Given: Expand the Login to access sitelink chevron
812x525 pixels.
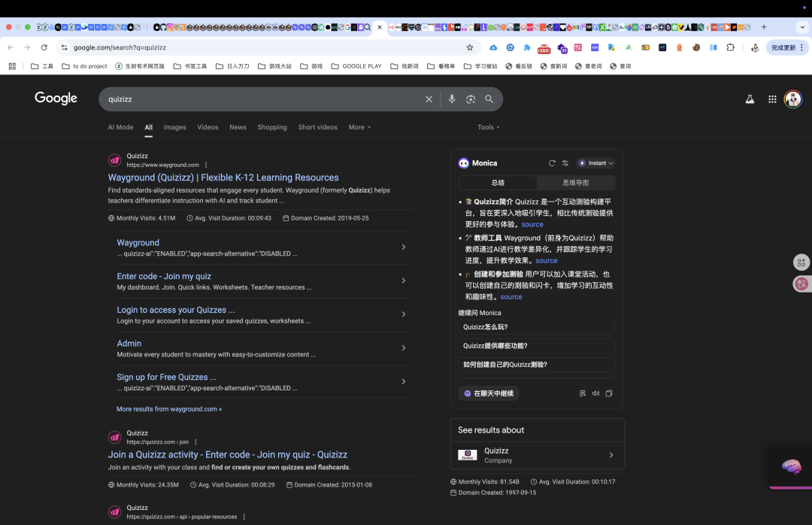Looking at the screenshot, I should pos(404,314).
